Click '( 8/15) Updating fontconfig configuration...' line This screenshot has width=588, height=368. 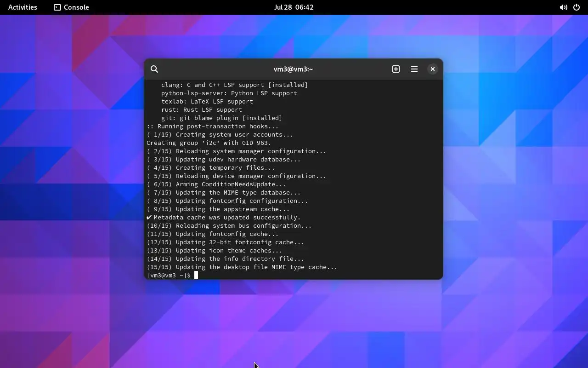[x=227, y=201]
